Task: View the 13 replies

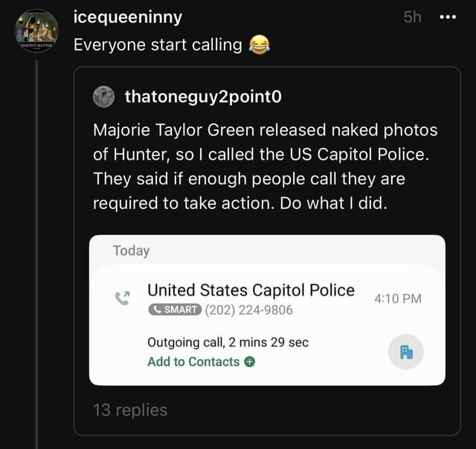Action: [130, 410]
